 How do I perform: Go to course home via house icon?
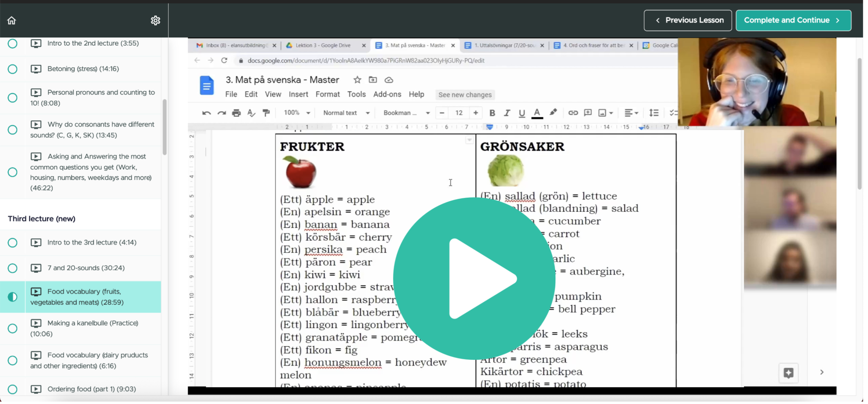coord(11,20)
